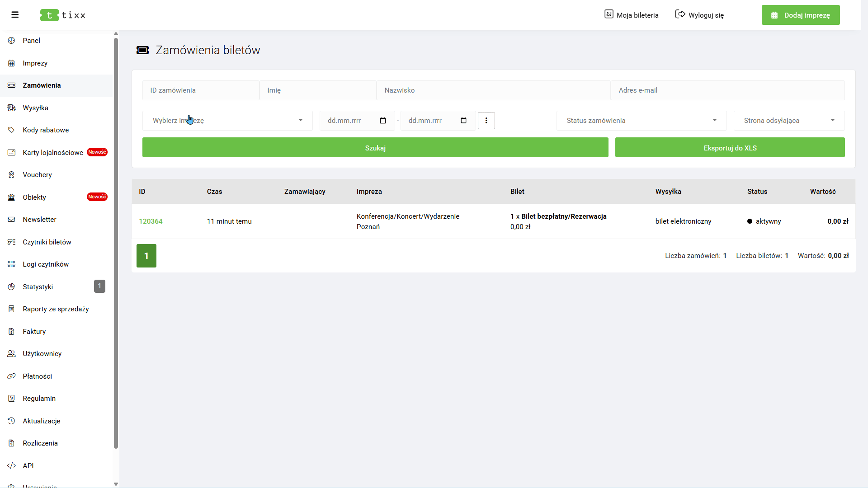The width and height of the screenshot is (868, 488).
Task: Click the tixx logo
Action: pyautogui.click(x=63, y=15)
